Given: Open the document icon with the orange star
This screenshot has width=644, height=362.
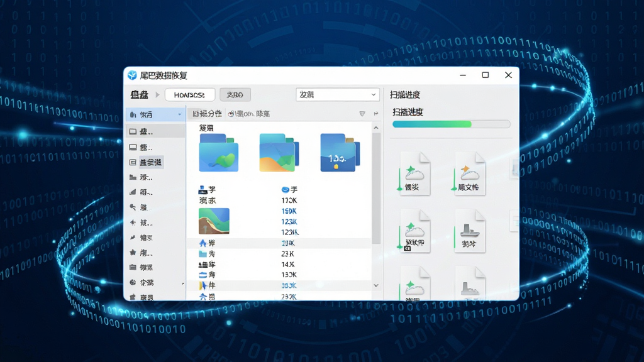Looking at the screenshot, I should pyautogui.click(x=469, y=173).
